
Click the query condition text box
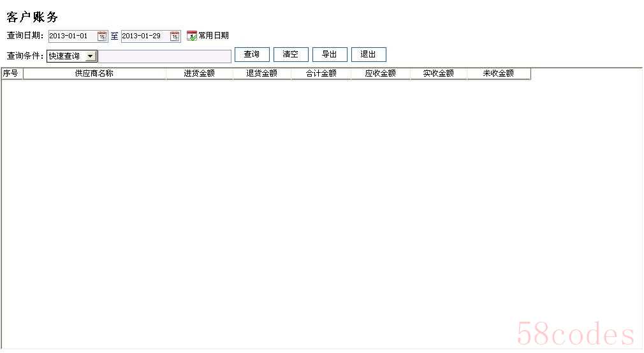point(165,56)
